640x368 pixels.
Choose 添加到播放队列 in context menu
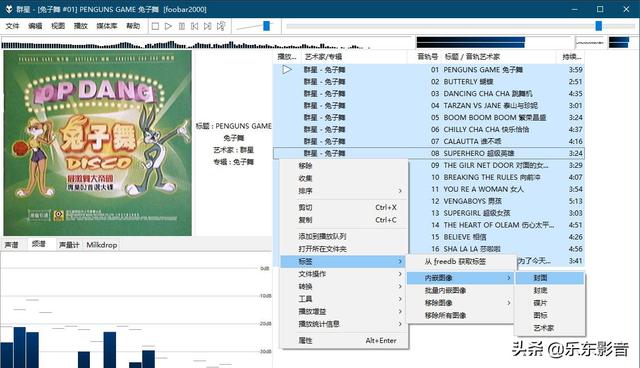coord(344,236)
